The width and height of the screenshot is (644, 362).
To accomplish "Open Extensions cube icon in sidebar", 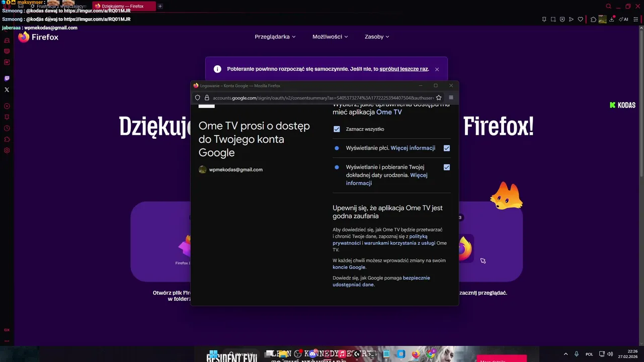I will pos(7,139).
